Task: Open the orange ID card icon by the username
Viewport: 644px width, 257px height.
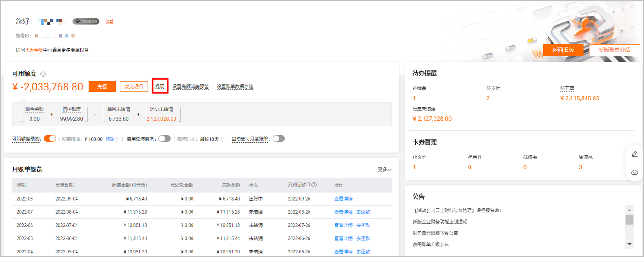Action: 109,21
